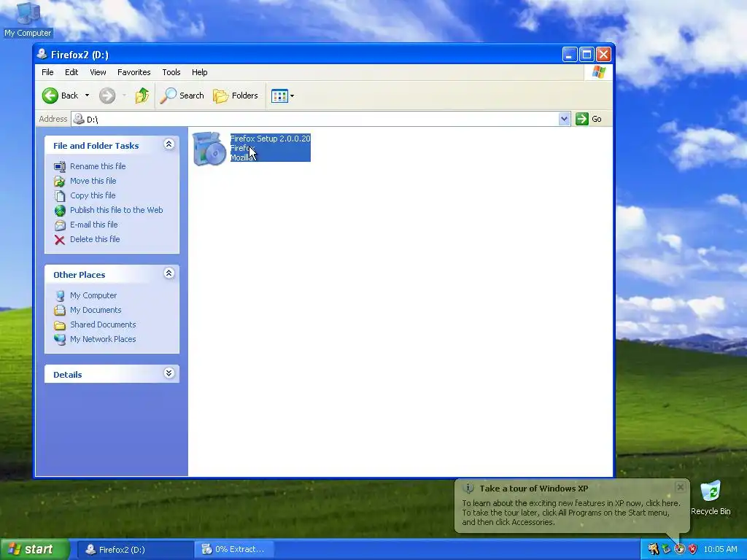Screen dimensions: 747x560
Task: Click the globe icon for Publish to Web
Action: click(60, 211)
